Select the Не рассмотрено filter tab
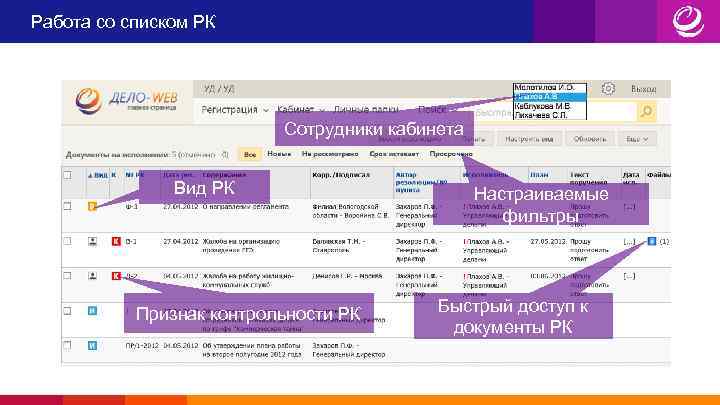This screenshot has height=405, width=720. point(330,154)
